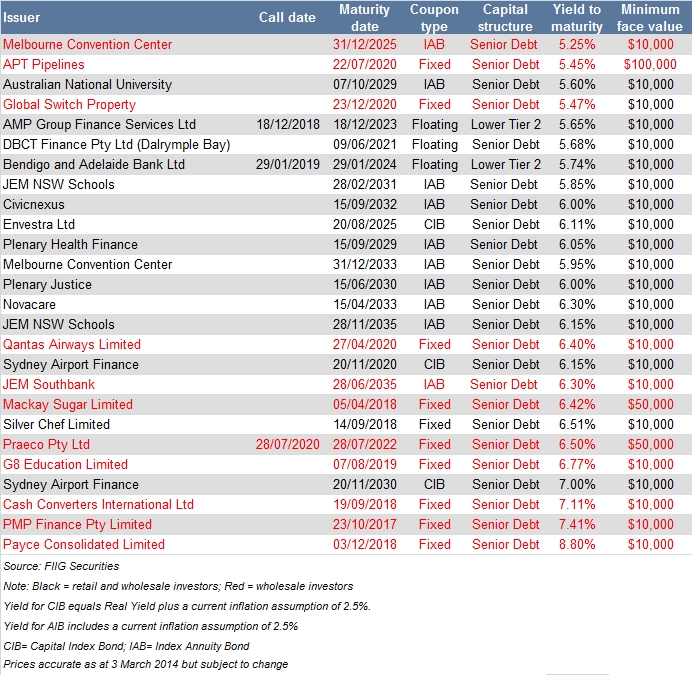Select the APT Pipelines issuer row

point(44,64)
